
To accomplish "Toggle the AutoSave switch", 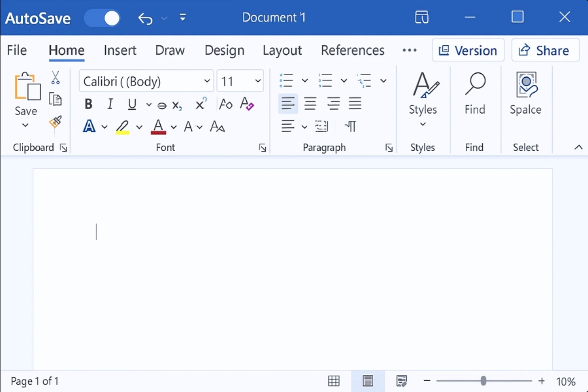I will coord(102,18).
